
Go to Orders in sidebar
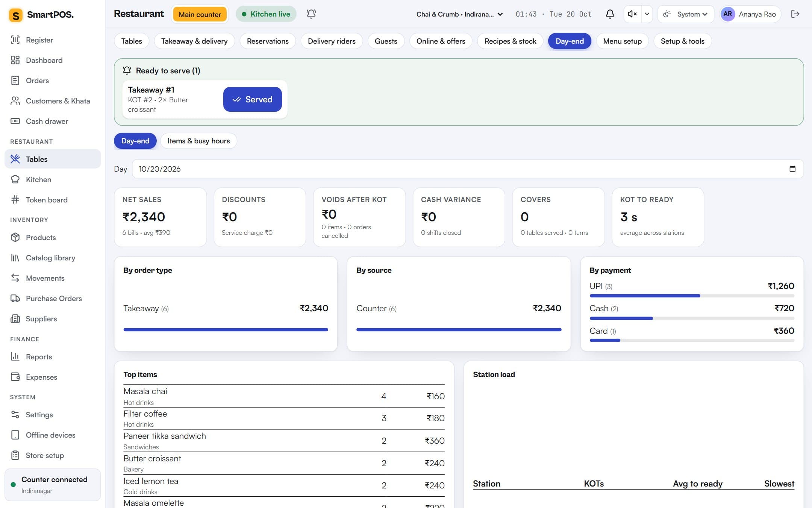pos(53,81)
